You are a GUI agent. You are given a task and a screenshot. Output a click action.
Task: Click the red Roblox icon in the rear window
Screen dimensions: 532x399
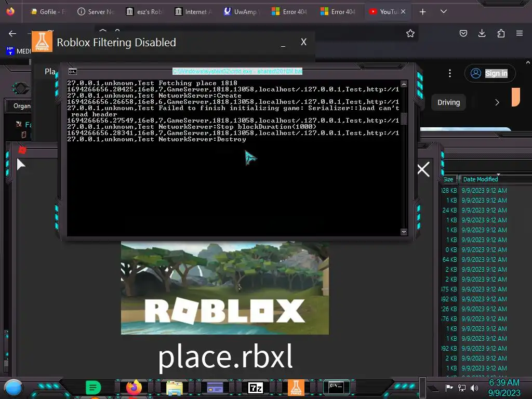(22, 150)
